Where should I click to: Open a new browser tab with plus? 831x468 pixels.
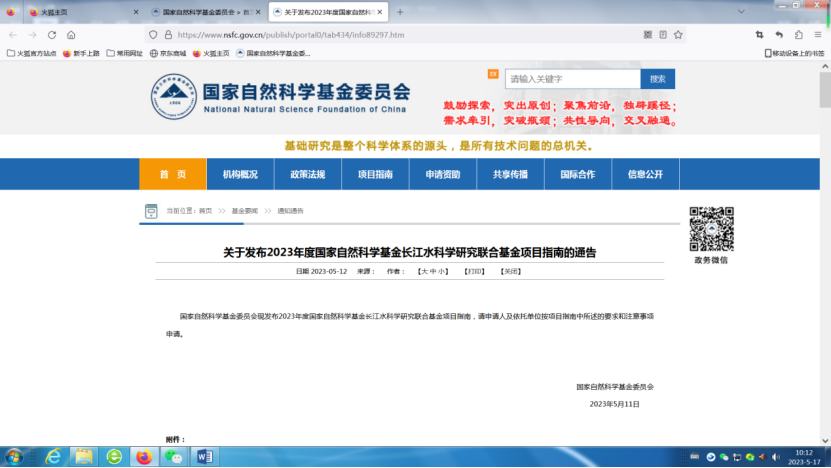(400, 12)
